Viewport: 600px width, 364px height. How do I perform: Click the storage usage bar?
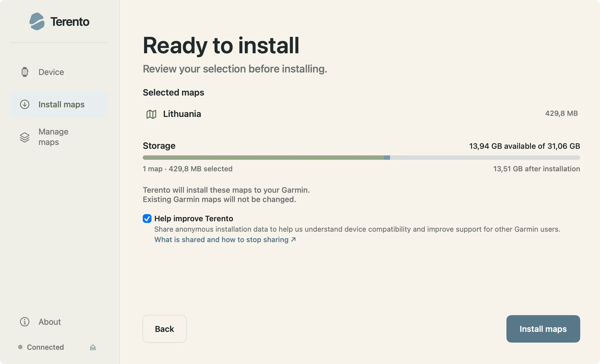pos(361,158)
